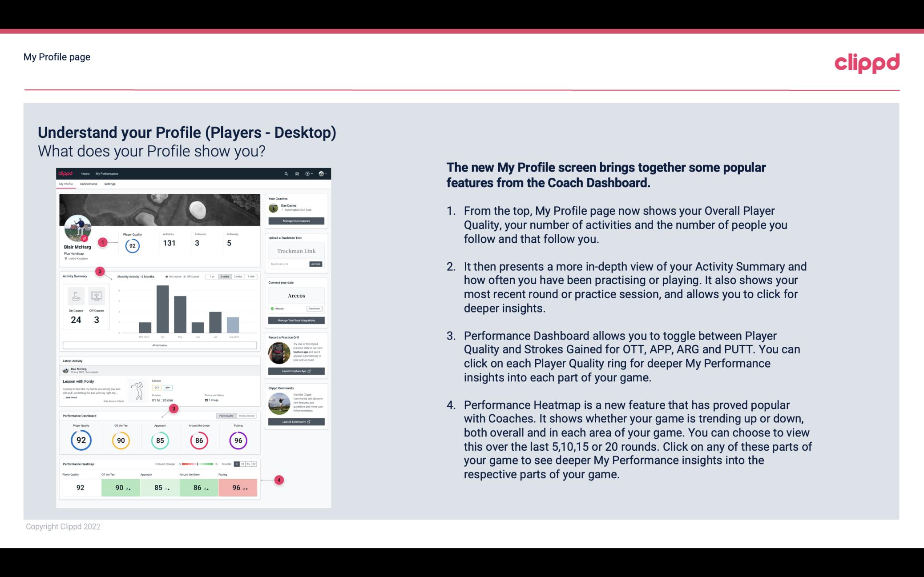Expand the All Activities section
Image resolution: width=924 pixels, height=577 pixels.
[159, 345]
